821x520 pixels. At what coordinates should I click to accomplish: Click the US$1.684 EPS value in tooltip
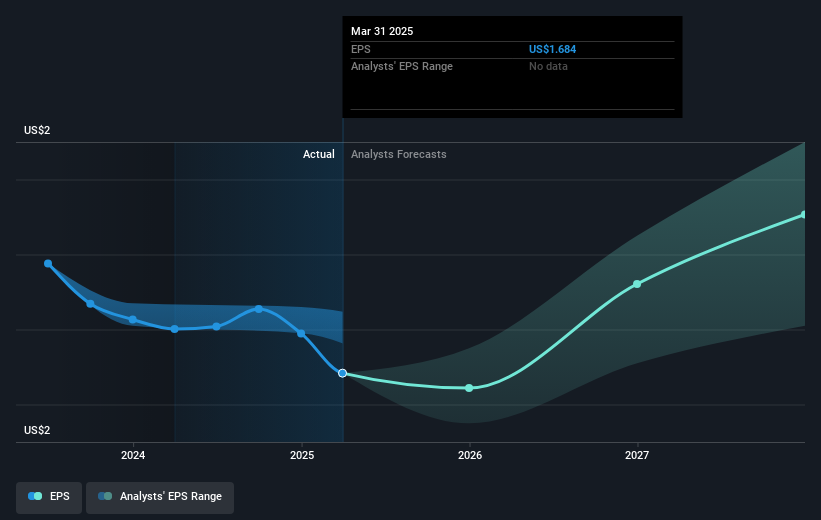click(x=552, y=49)
